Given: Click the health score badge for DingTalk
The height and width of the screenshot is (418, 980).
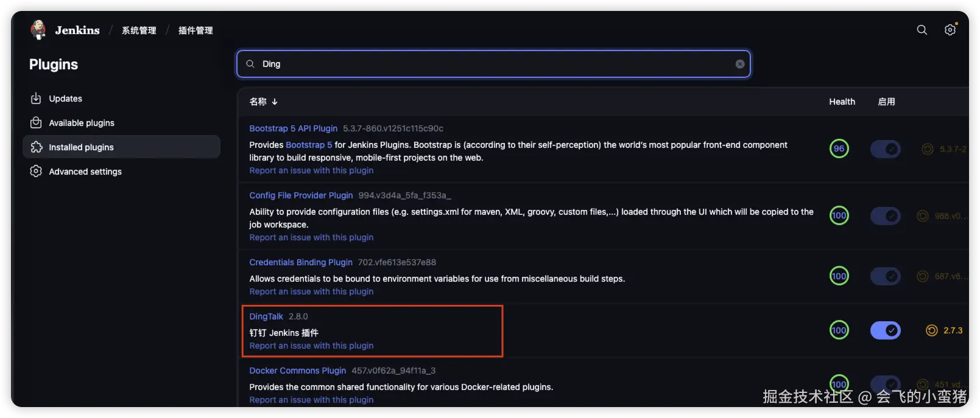Looking at the screenshot, I should pos(839,330).
